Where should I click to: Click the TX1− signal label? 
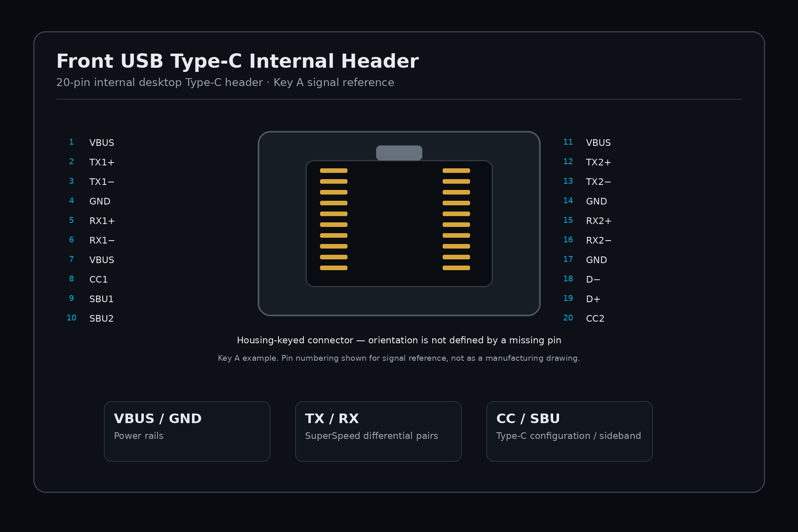(102, 182)
